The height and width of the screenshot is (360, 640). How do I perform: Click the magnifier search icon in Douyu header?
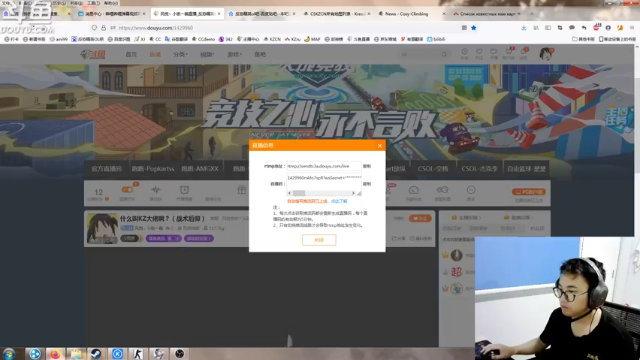coord(444,54)
